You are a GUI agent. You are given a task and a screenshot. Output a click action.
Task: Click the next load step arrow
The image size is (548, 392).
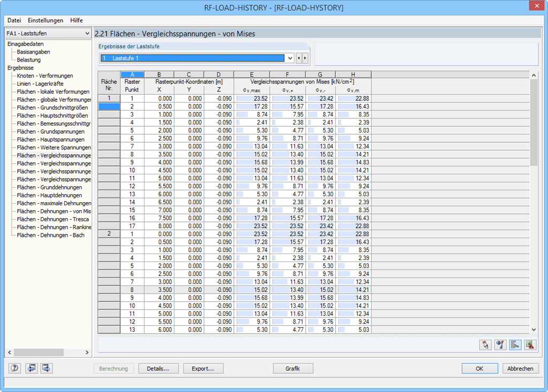[x=305, y=58]
